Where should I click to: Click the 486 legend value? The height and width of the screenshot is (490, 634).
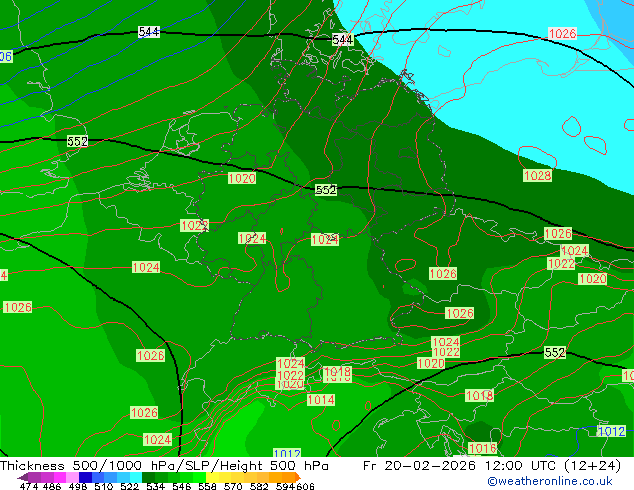click(x=52, y=486)
